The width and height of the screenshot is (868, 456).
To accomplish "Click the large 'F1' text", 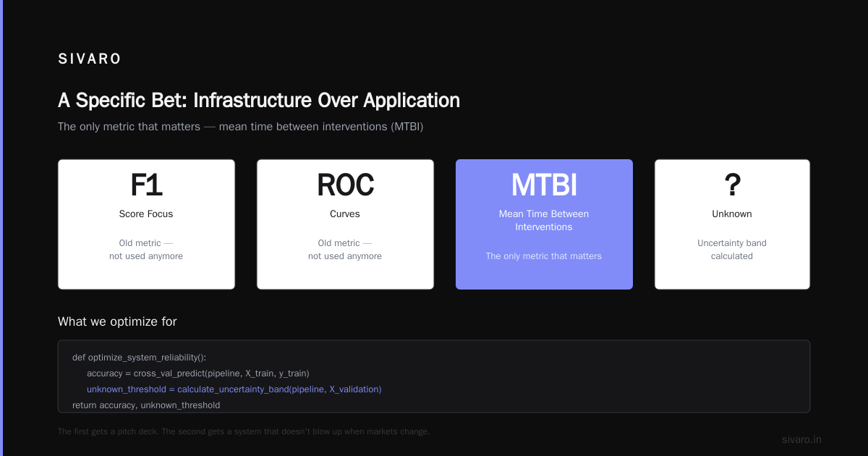I will pos(146,186).
